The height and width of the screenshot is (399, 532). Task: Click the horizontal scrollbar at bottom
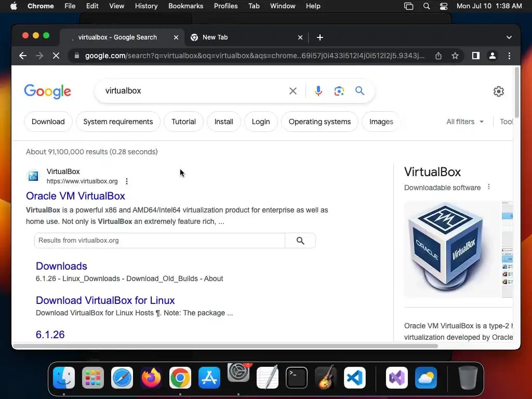tap(225, 346)
